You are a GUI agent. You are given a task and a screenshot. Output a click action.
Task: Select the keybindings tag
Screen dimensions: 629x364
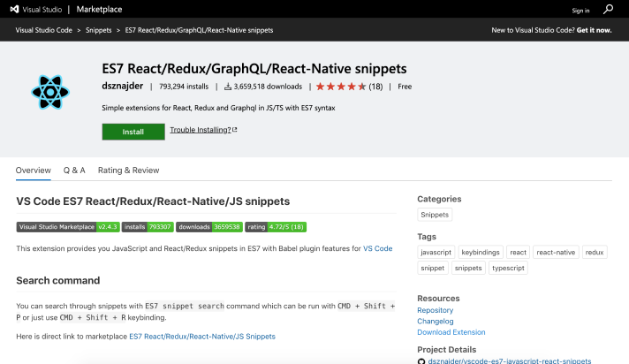click(x=481, y=252)
